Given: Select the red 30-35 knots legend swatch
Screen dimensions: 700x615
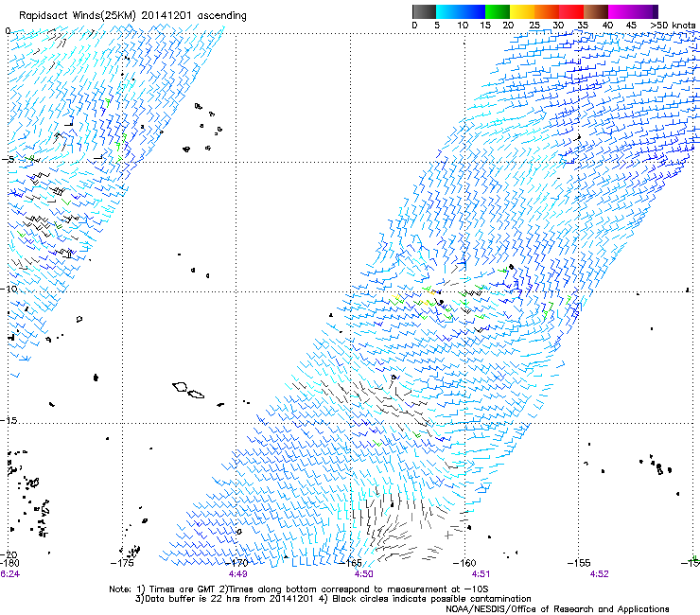Looking at the screenshot, I should [x=571, y=11].
